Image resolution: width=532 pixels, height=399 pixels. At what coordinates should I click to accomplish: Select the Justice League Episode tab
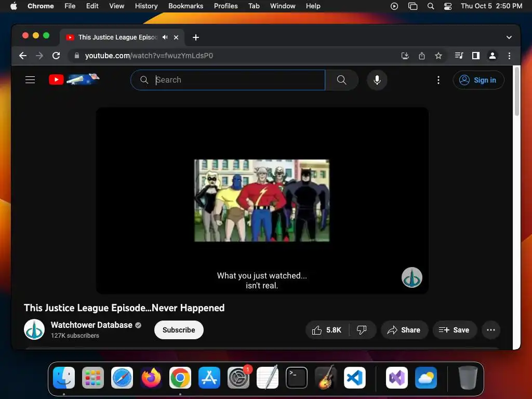[x=117, y=37]
